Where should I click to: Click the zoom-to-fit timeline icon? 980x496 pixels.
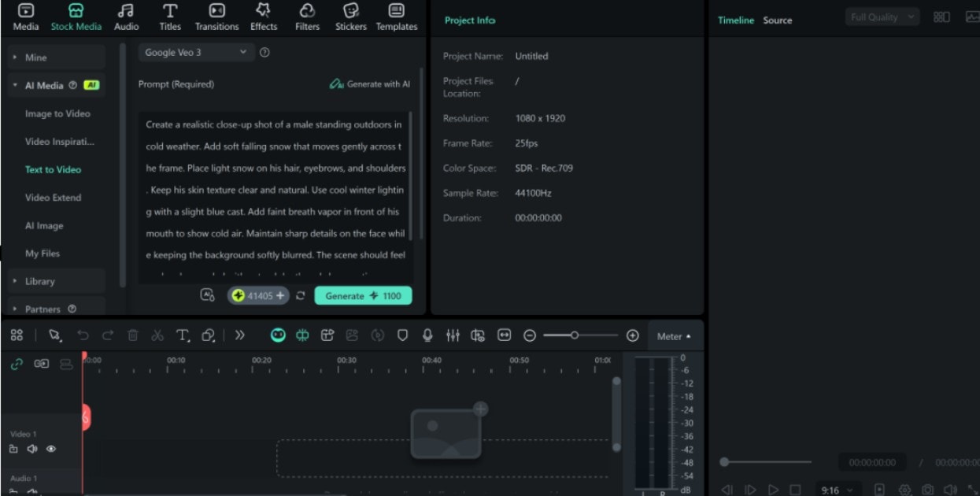pyautogui.click(x=504, y=335)
